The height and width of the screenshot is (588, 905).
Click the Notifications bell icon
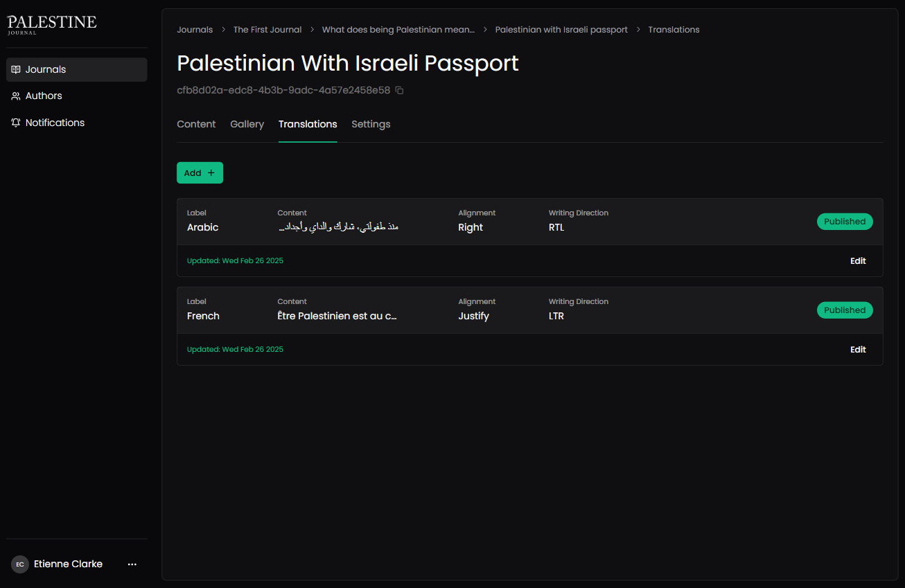(x=16, y=123)
